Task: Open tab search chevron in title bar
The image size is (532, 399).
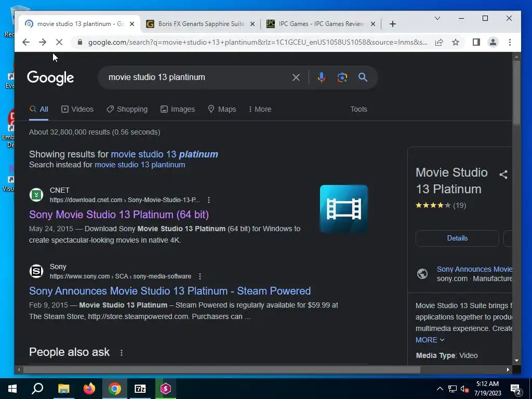Action: tap(437, 18)
